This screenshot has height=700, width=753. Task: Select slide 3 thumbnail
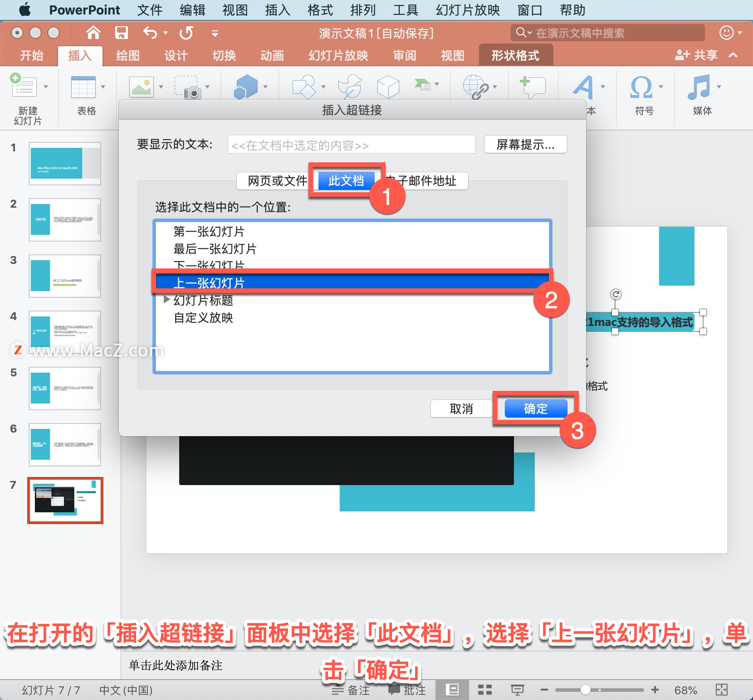coord(65,276)
